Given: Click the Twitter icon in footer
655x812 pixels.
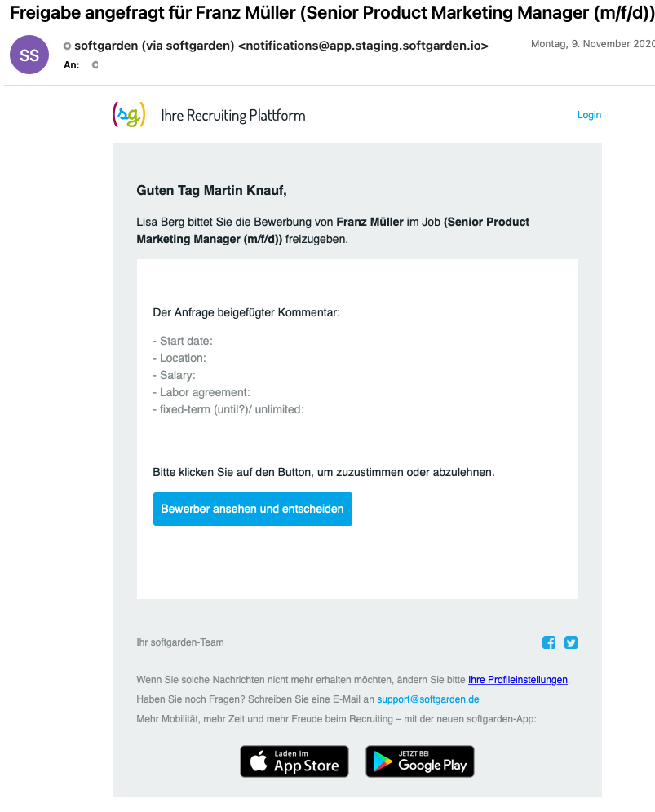Looking at the screenshot, I should [x=571, y=642].
